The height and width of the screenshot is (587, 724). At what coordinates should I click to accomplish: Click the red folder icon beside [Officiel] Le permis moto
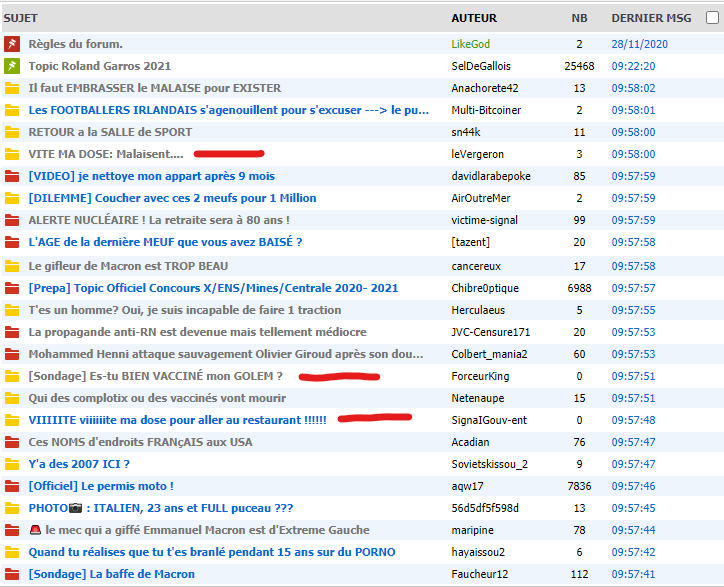12,486
